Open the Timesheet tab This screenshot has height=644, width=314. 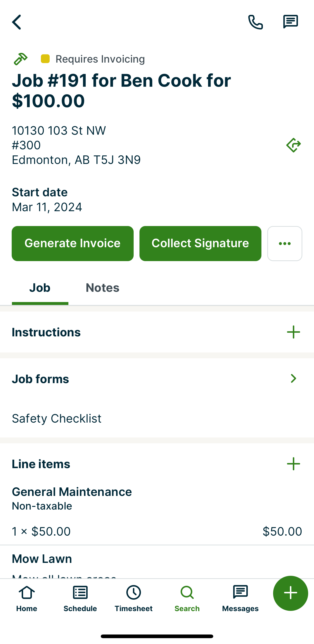coord(134,598)
